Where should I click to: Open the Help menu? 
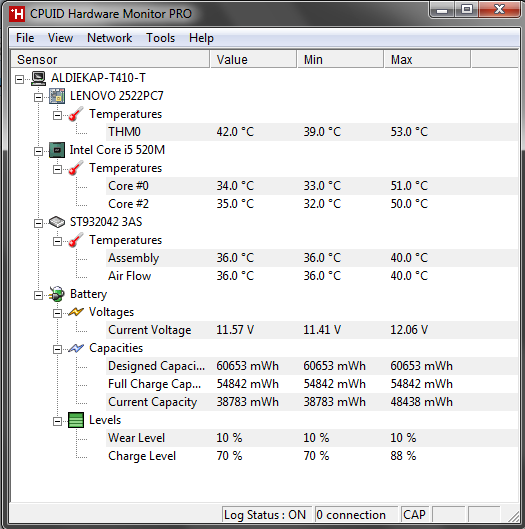[201, 38]
